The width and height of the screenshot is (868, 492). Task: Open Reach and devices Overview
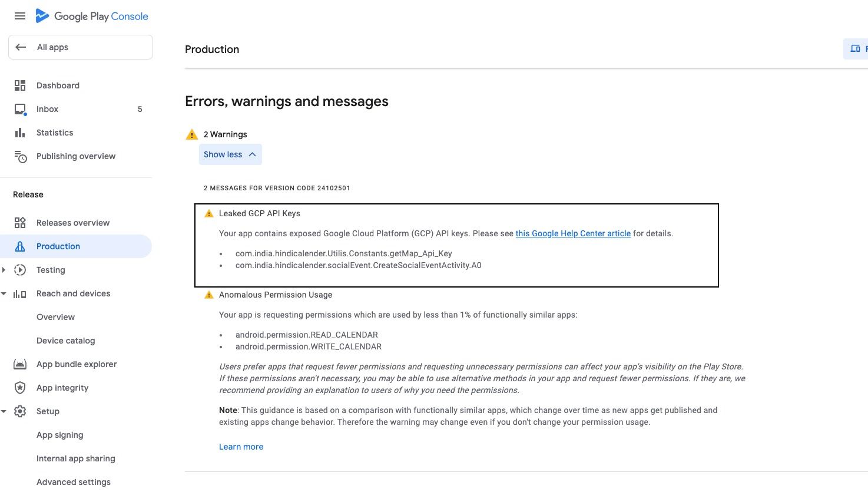tap(55, 317)
